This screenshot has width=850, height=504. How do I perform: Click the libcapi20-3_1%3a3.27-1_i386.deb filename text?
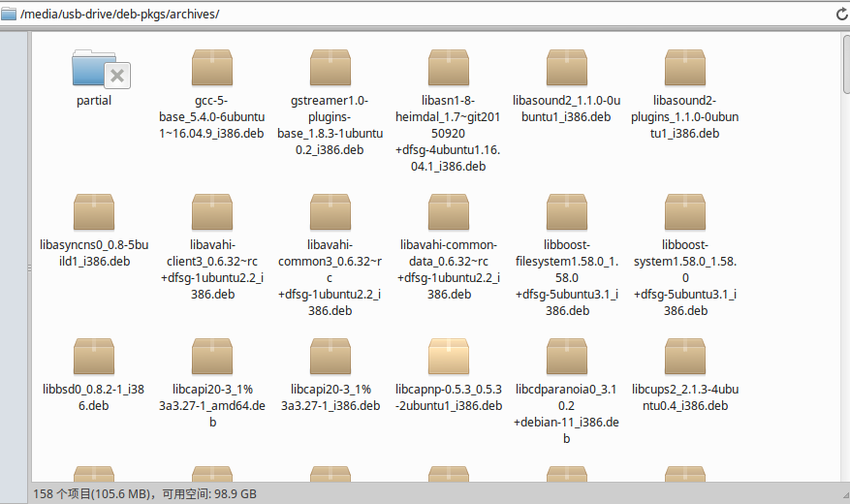(331, 397)
